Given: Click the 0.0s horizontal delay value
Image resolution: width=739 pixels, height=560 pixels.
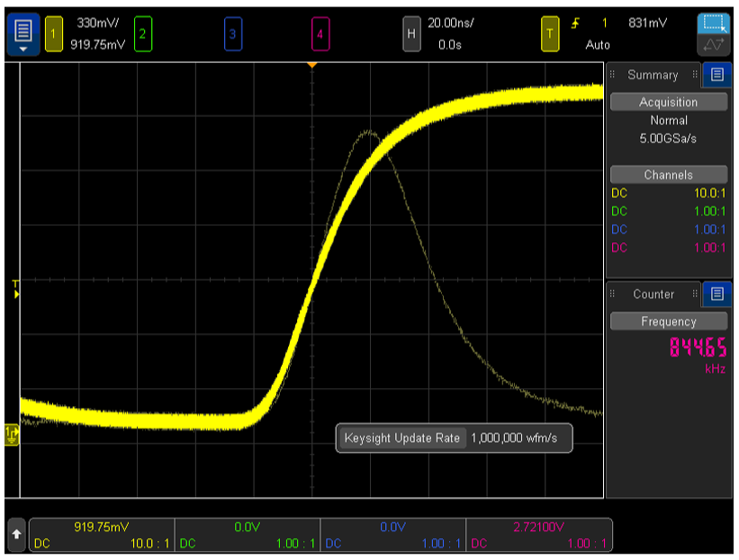Looking at the screenshot, I should [450, 45].
